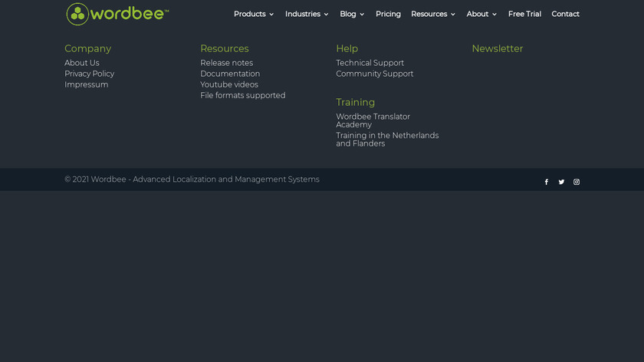The image size is (644, 362).
Task: Go to the Pricing page
Action: click(388, 14)
